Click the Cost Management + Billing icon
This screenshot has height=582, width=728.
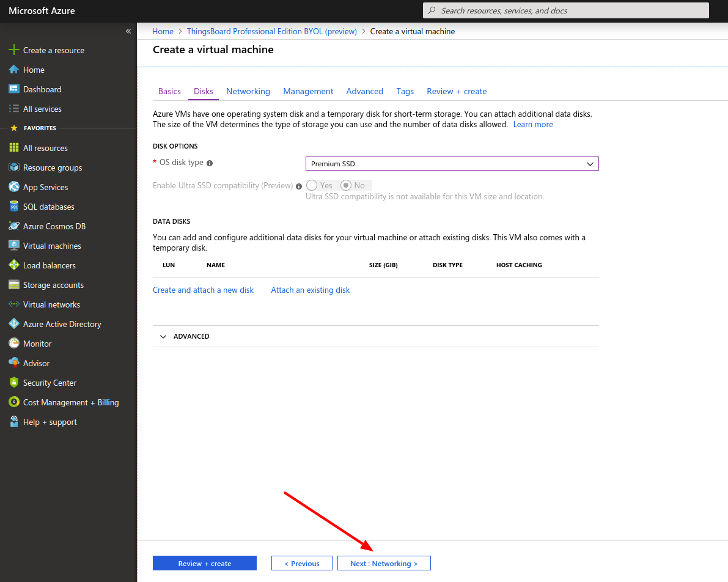(14, 402)
